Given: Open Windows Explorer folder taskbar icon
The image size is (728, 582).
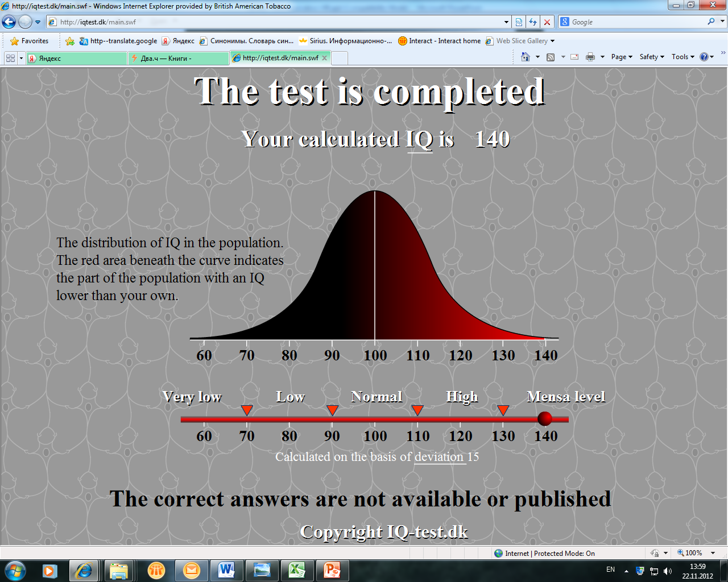Looking at the screenshot, I should pos(119,571).
